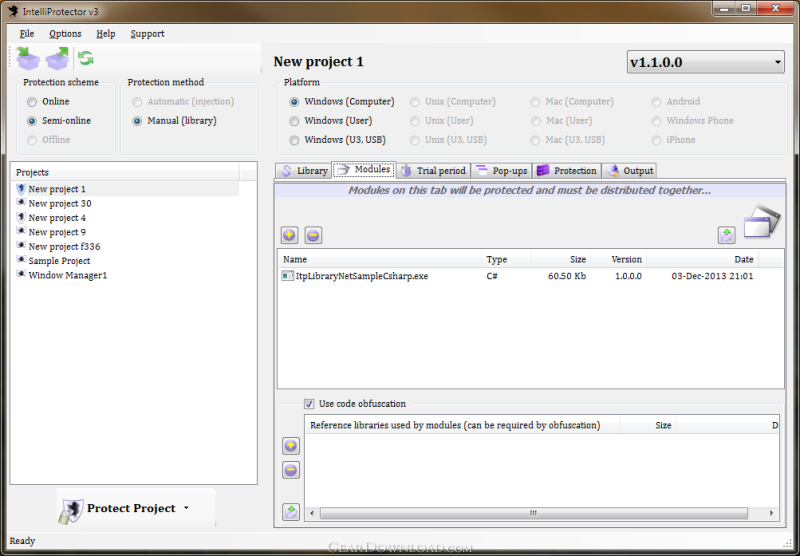Image resolution: width=800 pixels, height=556 pixels.
Task: Select New project 9 in projects list
Action: [126, 232]
